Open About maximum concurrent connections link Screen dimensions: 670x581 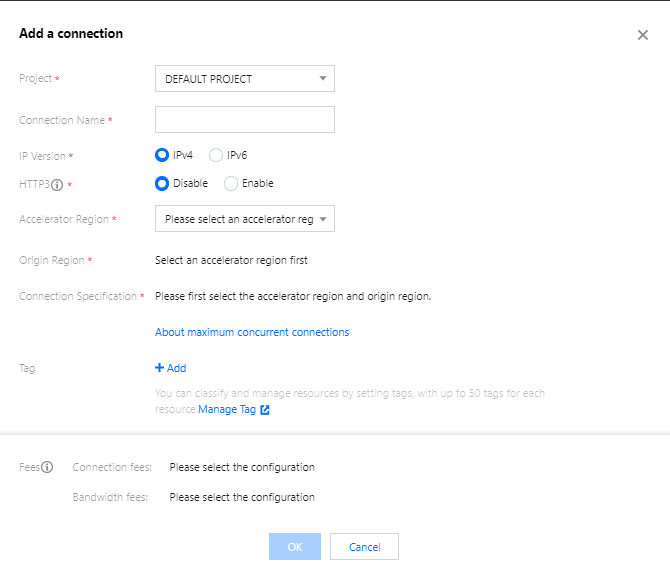pos(252,332)
